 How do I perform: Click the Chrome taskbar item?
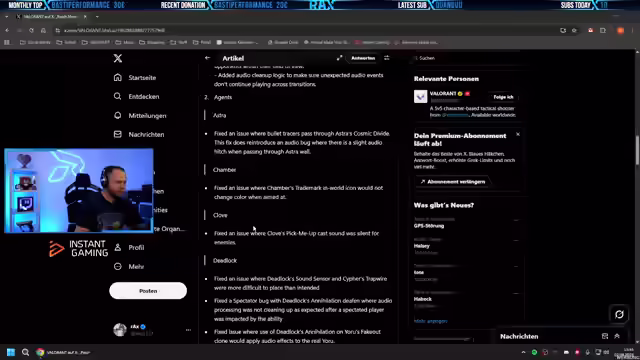(63, 352)
